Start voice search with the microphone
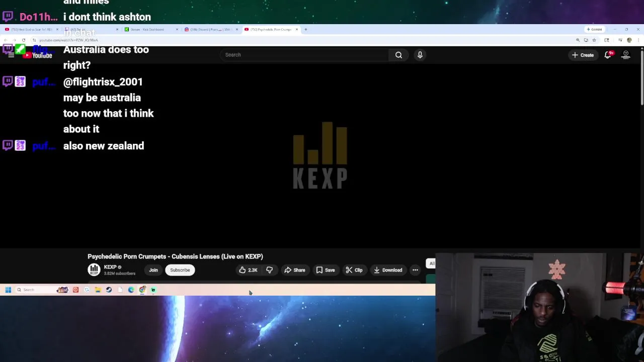This screenshot has height=362, width=644. [420, 55]
